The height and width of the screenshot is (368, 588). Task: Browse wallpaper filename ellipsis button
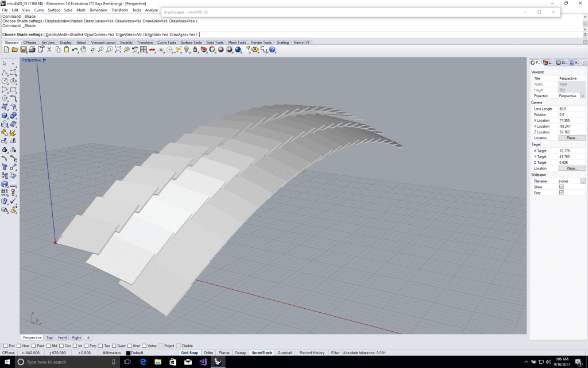click(x=583, y=181)
